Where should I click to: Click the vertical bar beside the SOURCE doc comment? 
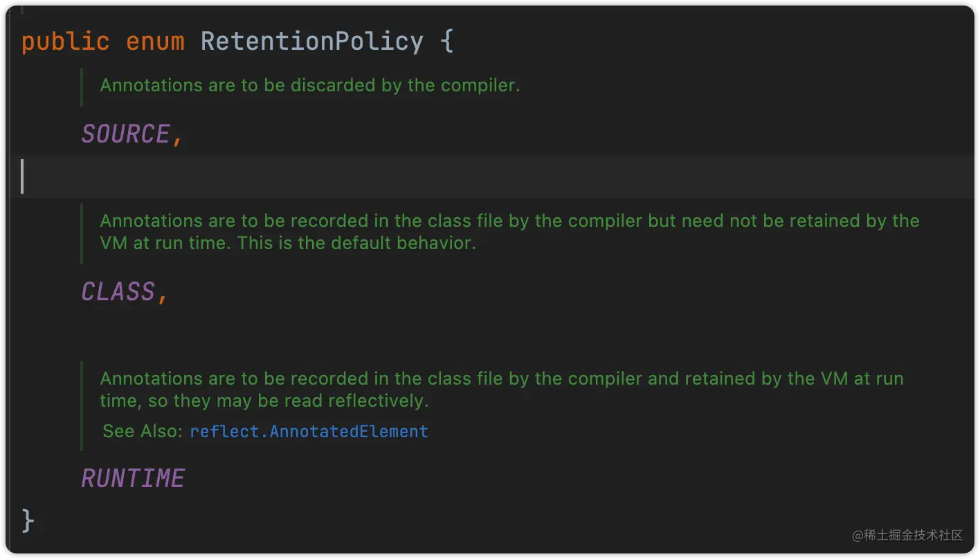point(82,86)
